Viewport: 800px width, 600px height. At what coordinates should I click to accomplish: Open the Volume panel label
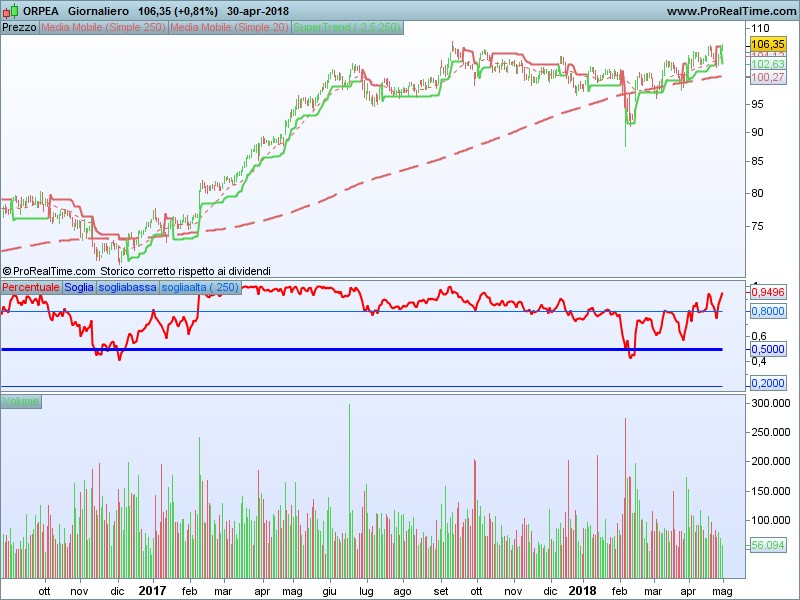pyautogui.click(x=21, y=401)
